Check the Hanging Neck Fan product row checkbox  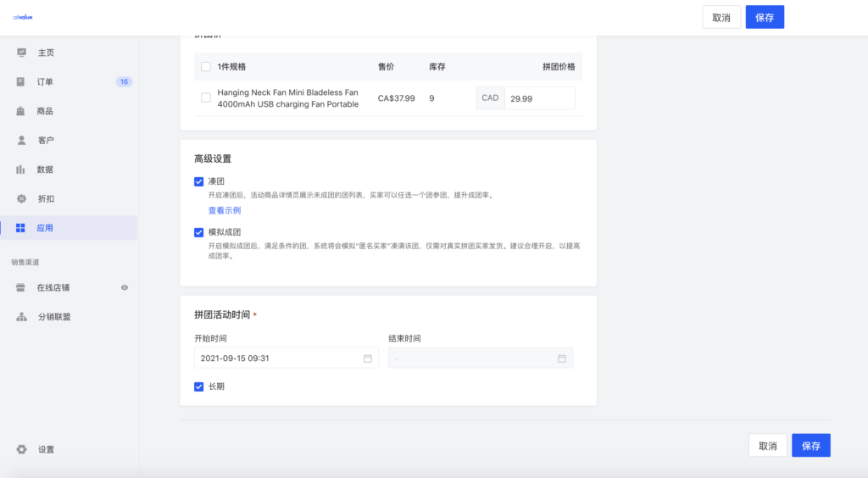point(206,98)
